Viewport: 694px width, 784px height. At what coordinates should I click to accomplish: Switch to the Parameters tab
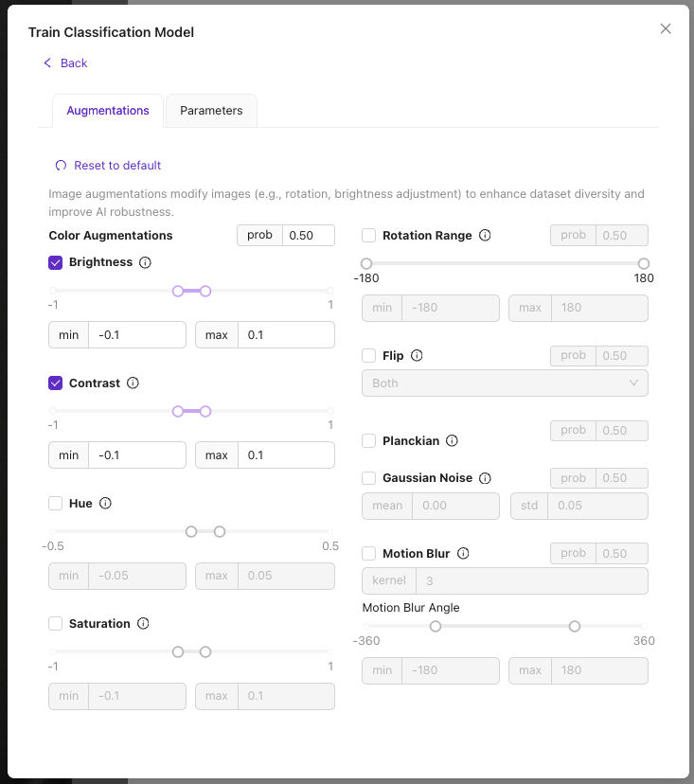point(210,111)
